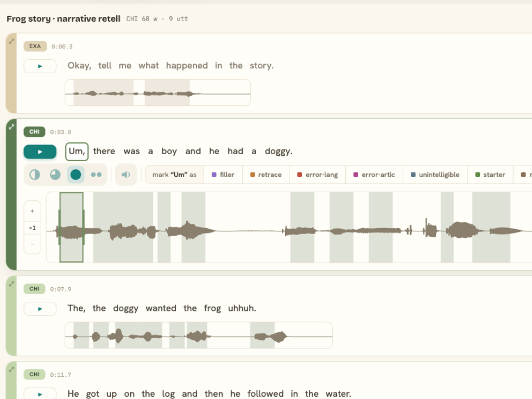
Task: Click the word "wanted"
Action: (x=161, y=308)
